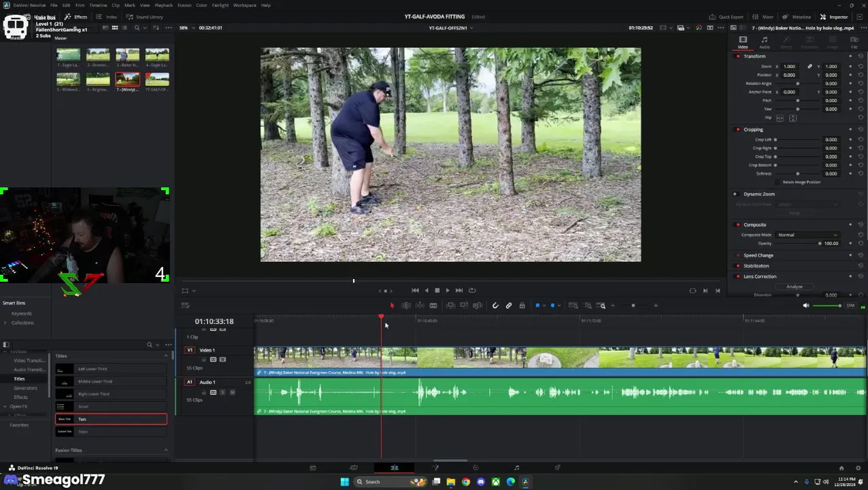Add a blue marker on timeline
868x490 pixels.
pyautogui.click(x=552, y=306)
